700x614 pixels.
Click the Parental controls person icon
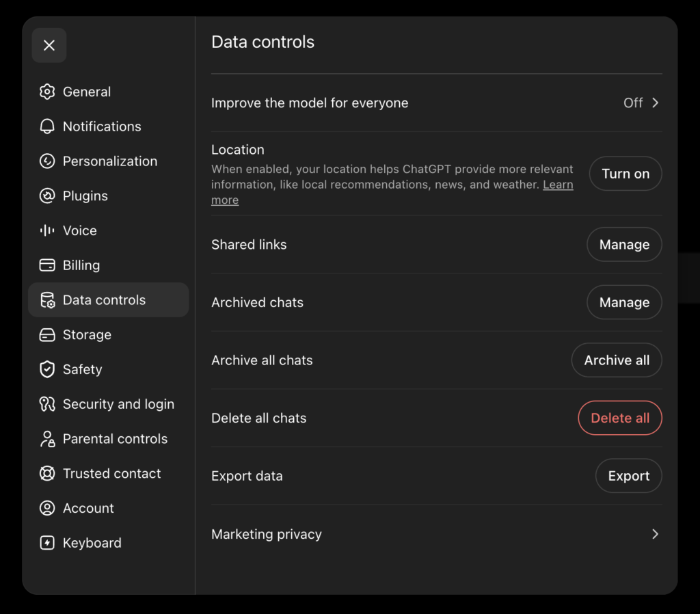pos(47,439)
